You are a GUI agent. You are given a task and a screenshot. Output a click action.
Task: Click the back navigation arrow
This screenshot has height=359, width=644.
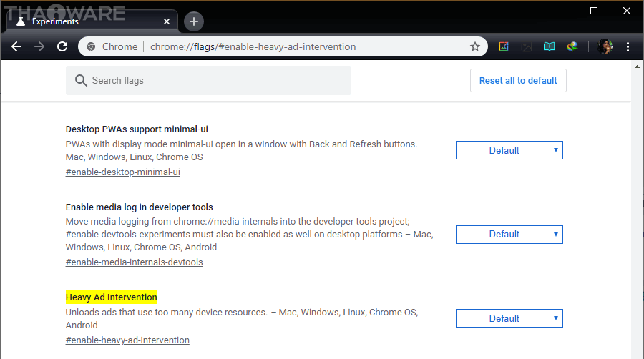click(x=17, y=46)
